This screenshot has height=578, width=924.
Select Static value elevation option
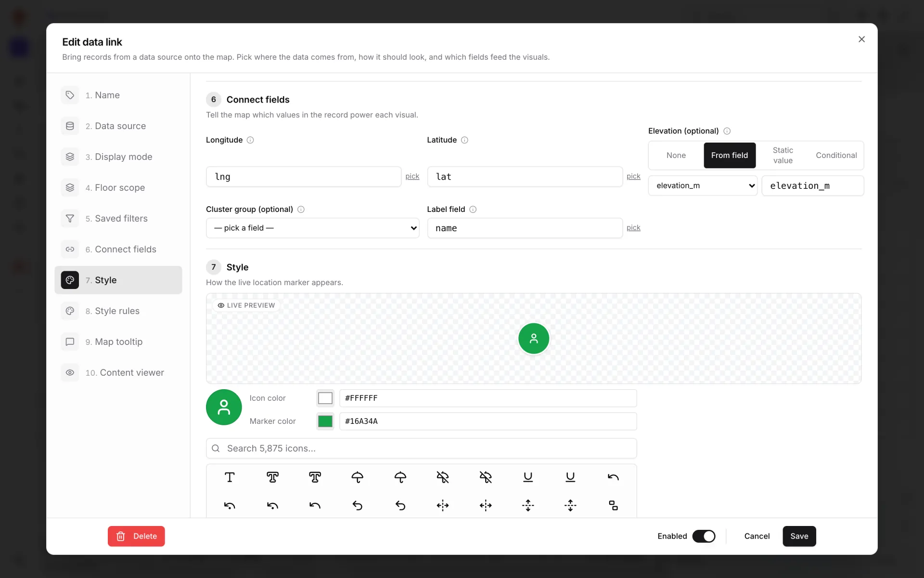pos(783,156)
